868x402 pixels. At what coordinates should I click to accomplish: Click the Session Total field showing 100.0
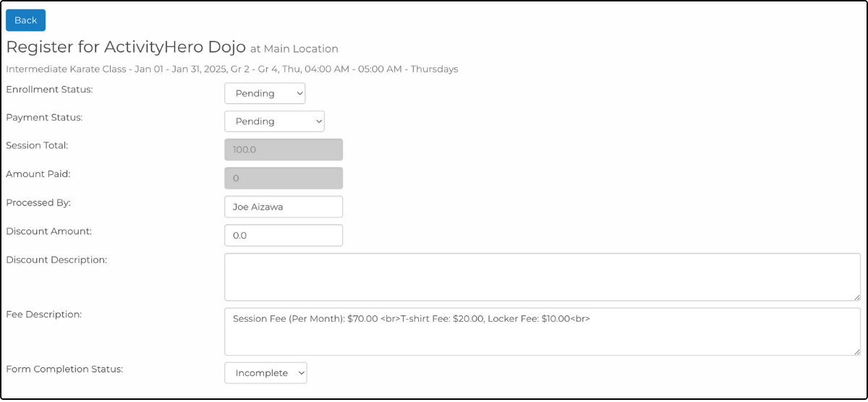284,150
